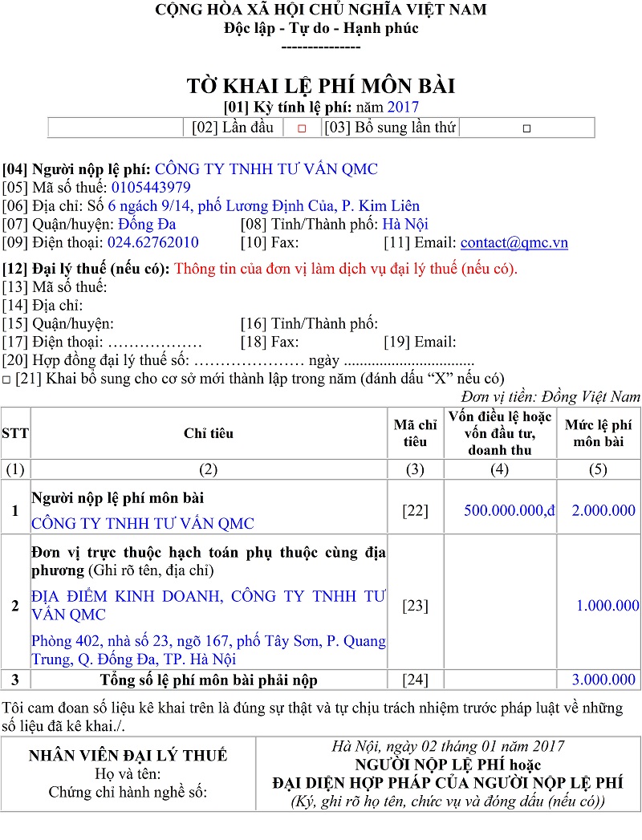Open the contact@qmc.vn email link
642x840 pixels.
pos(514,242)
